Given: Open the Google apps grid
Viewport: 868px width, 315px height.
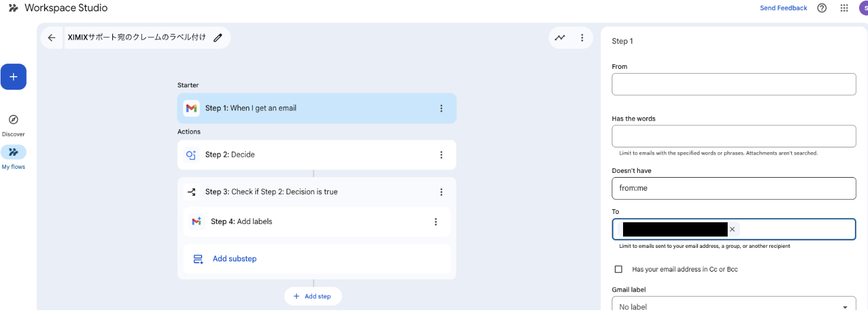Looking at the screenshot, I should pos(844,8).
